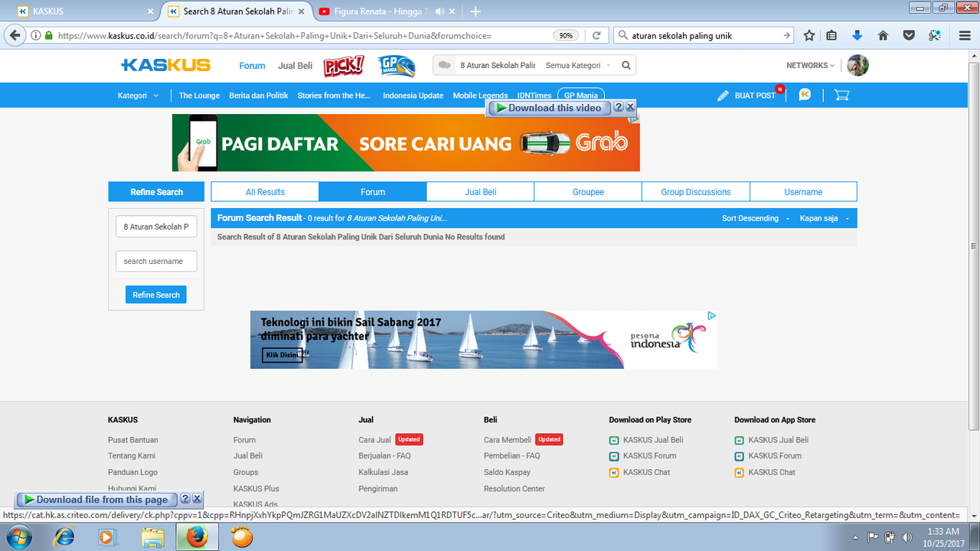Open the KASKUS chat bubble icon

tap(805, 95)
